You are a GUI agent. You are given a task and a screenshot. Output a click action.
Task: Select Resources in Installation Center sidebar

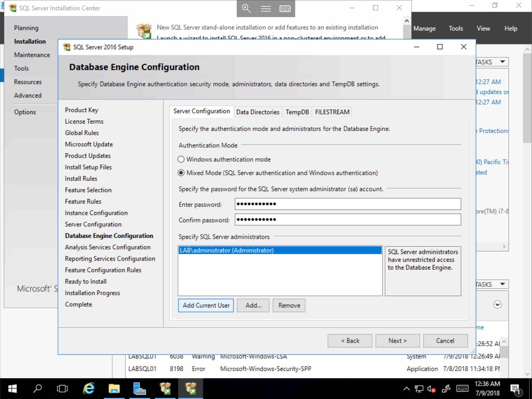point(28,82)
